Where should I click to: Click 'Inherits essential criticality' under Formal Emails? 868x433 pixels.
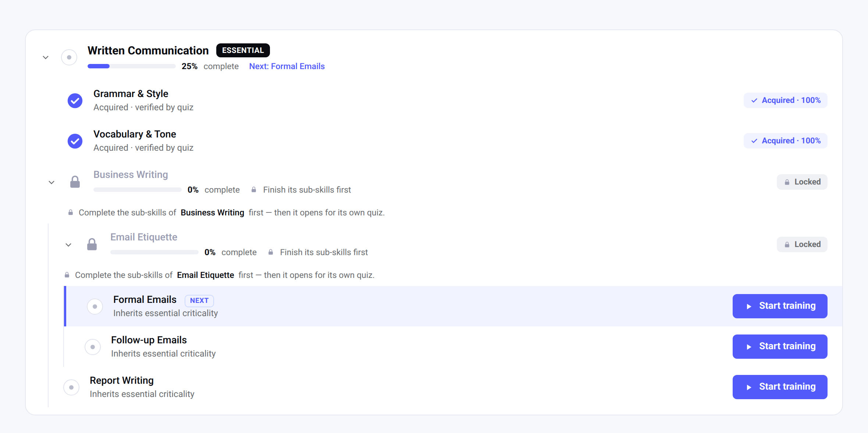pos(166,313)
